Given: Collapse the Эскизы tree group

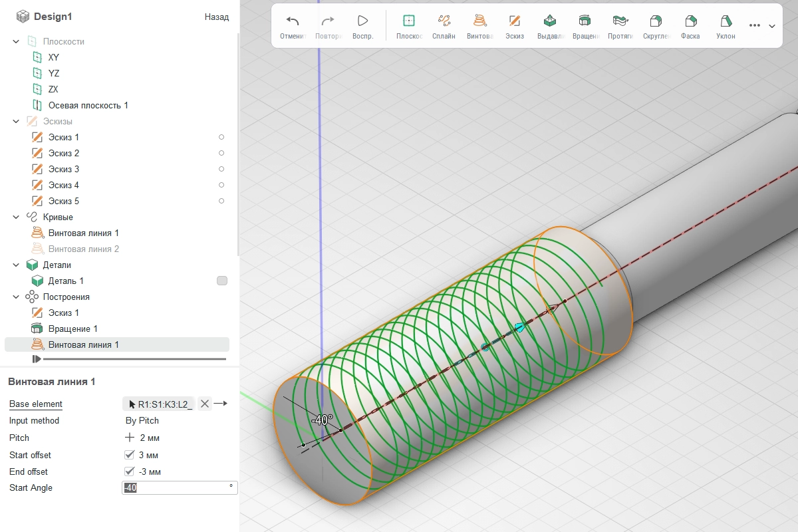Looking at the screenshot, I should (17, 121).
